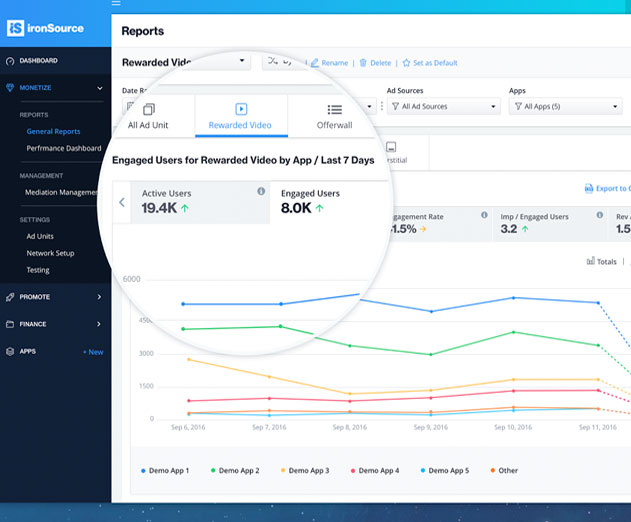
Task: Expand the Promote section chevron
Action: pyautogui.click(x=99, y=297)
